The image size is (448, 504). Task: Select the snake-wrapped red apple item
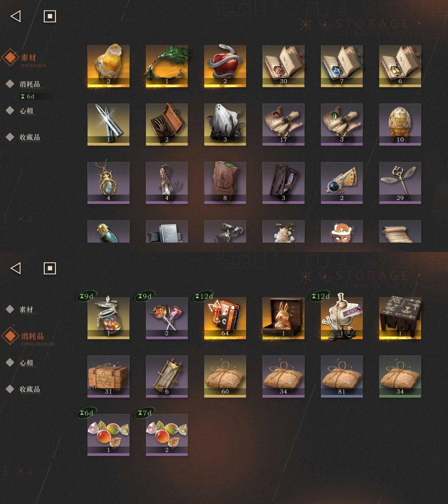(x=225, y=66)
